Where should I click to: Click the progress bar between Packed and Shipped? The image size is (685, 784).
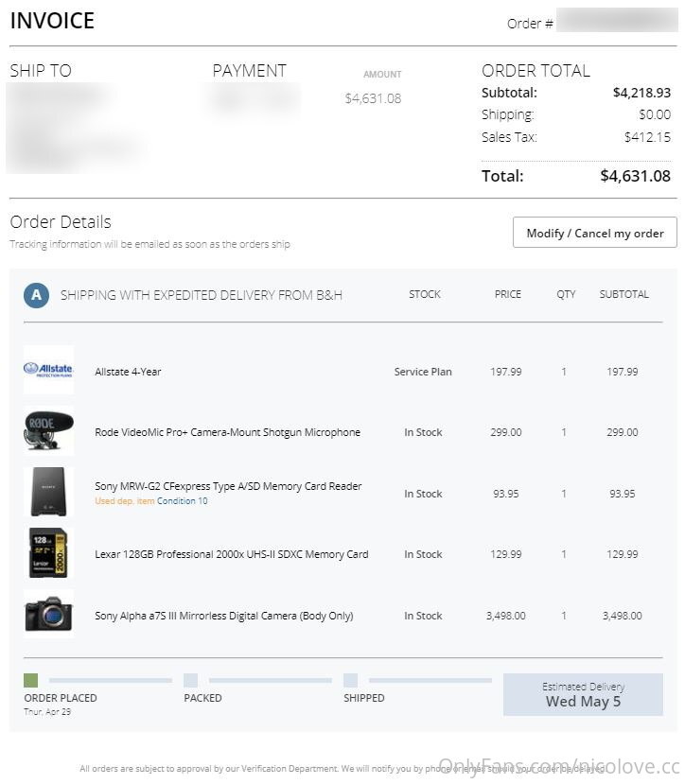tap(271, 681)
